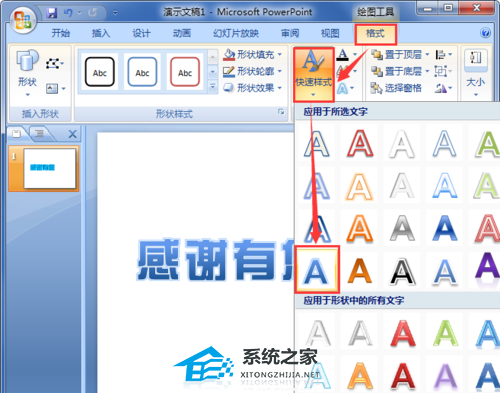Open the 形状样式 dialog launcher

(281, 112)
